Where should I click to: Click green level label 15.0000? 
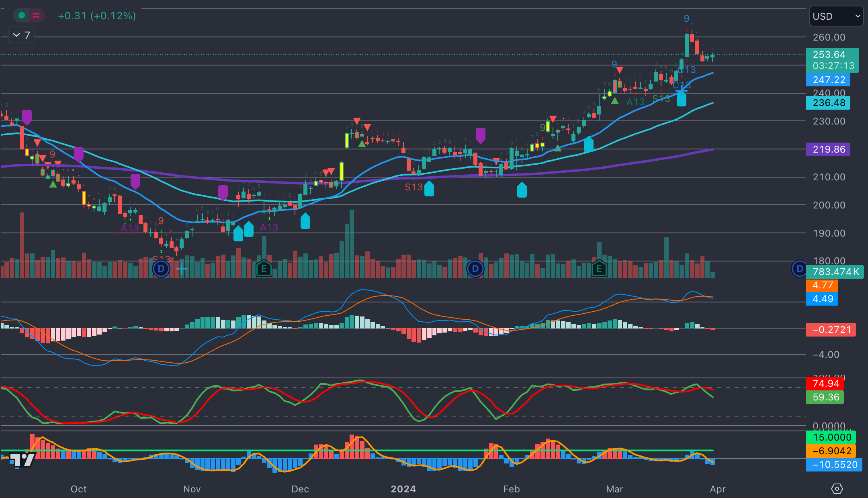pyautogui.click(x=831, y=437)
